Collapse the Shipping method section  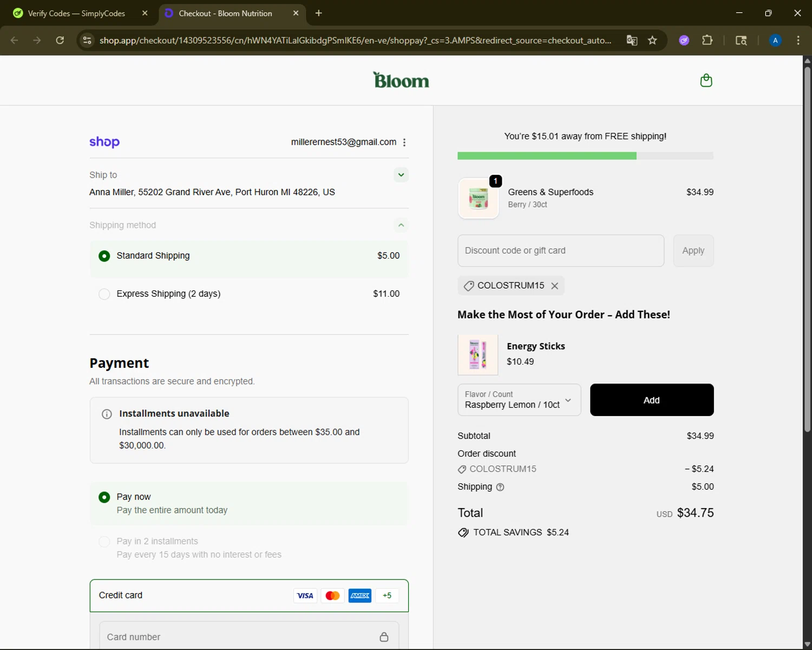(401, 225)
